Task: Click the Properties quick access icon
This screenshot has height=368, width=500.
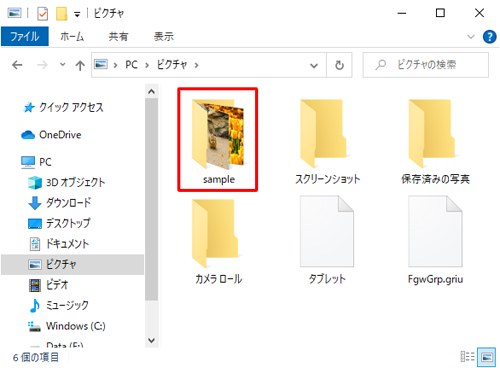Action: (42, 14)
